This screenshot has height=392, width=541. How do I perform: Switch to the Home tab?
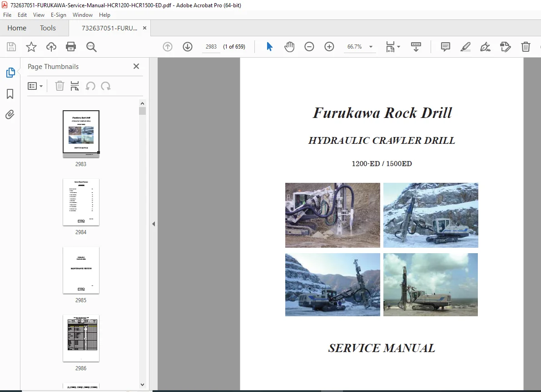click(x=17, y=28)
